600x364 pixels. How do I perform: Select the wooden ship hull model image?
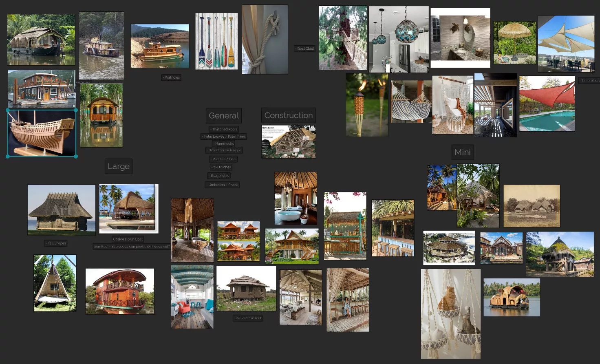click(42, 133)
